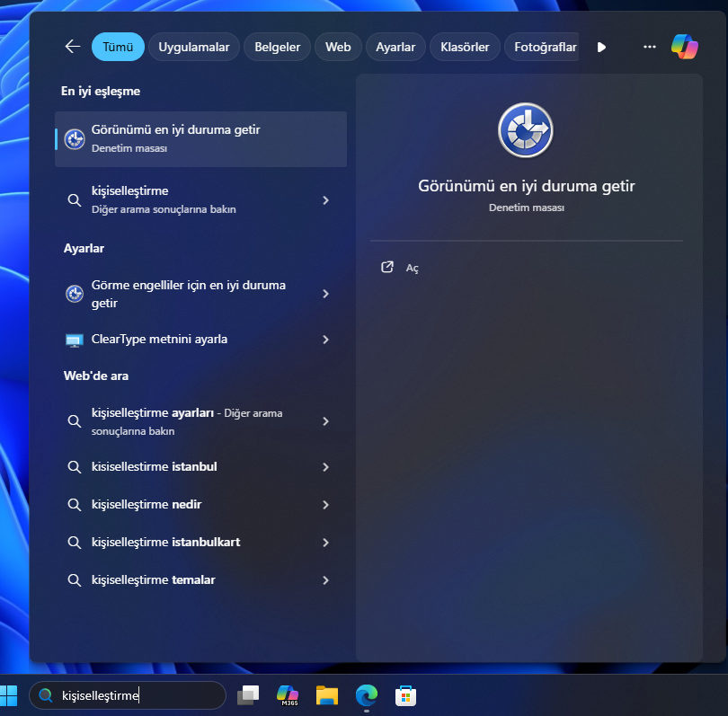Click the back arrow in search panel
The height and width of the screenshot is (716, 728).
tap(73, 47)
